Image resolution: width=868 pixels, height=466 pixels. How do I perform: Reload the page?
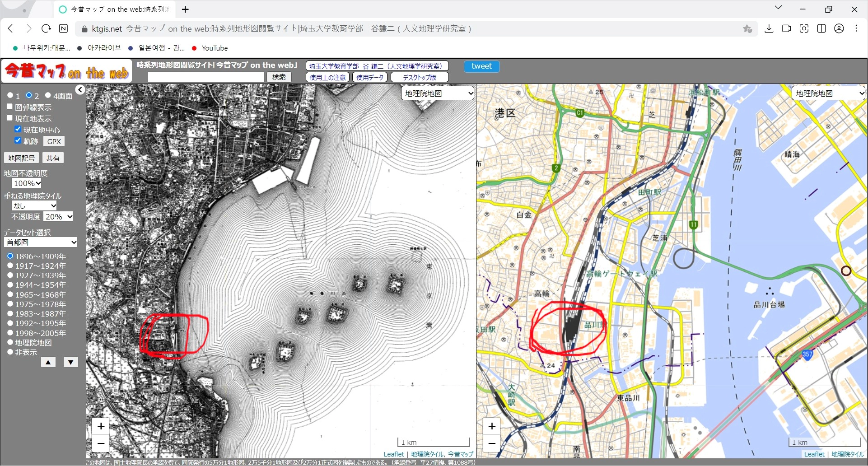click(x=46, y=28)
